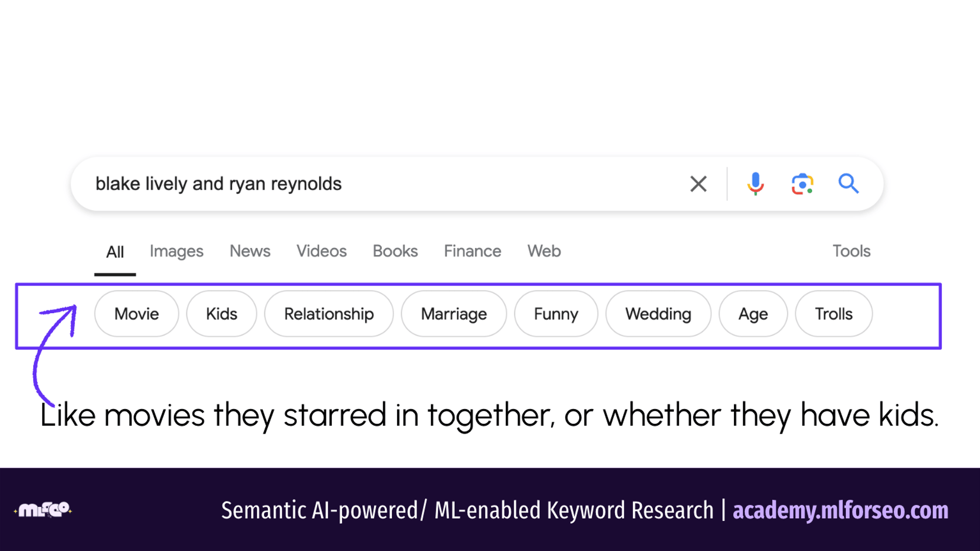Viewport: 980px width, 551px height.
Task: Open the News results tab
Action: [250, 251]
